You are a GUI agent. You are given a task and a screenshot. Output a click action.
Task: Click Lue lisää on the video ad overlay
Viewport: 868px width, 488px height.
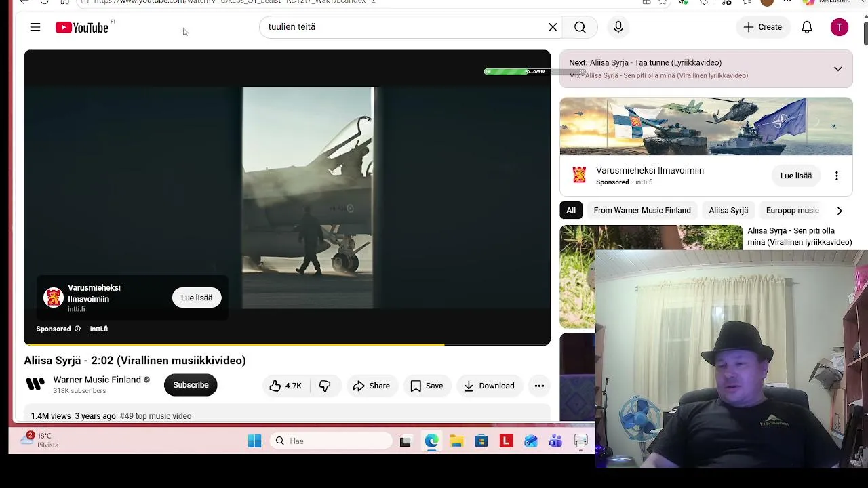click(x=197, y=298)
